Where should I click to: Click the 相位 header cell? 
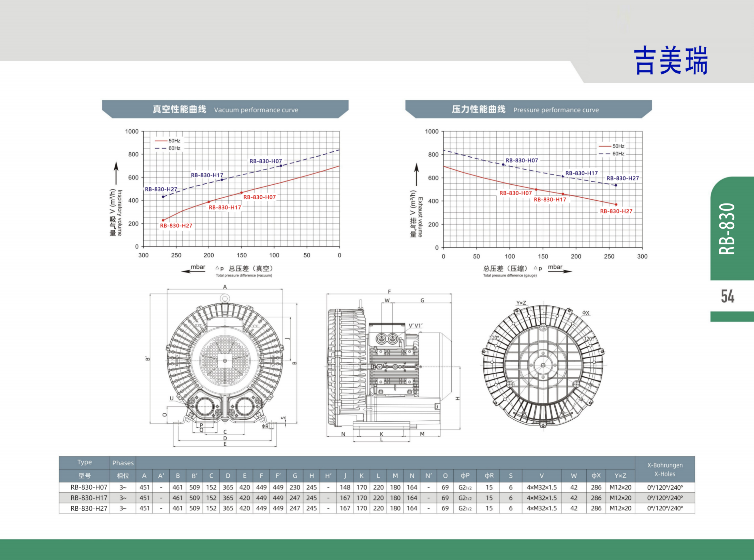[123, 476]
